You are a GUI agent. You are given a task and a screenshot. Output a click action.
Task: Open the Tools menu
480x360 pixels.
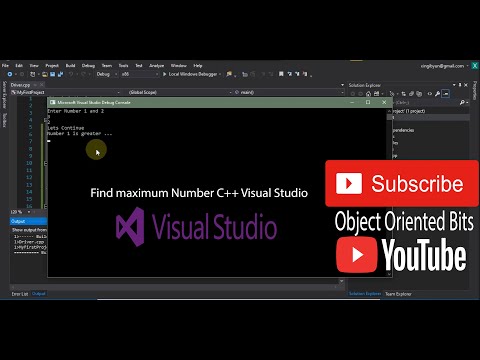tap(123, 66)
